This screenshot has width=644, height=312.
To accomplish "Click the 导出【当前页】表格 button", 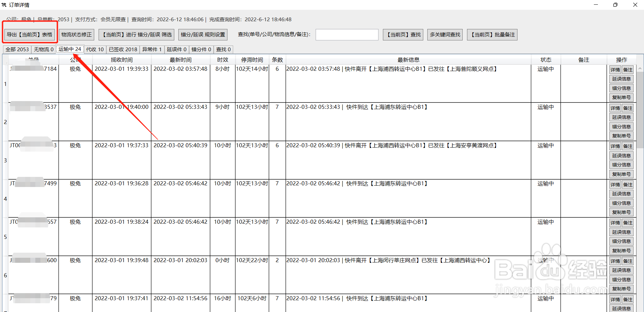I will pos(30,35).
